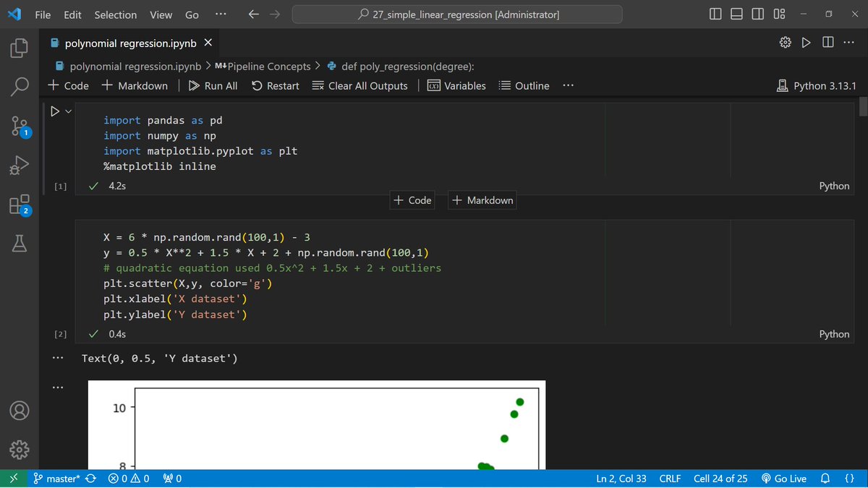
Task: Run the first cell with play button
Action: [54, 112]
